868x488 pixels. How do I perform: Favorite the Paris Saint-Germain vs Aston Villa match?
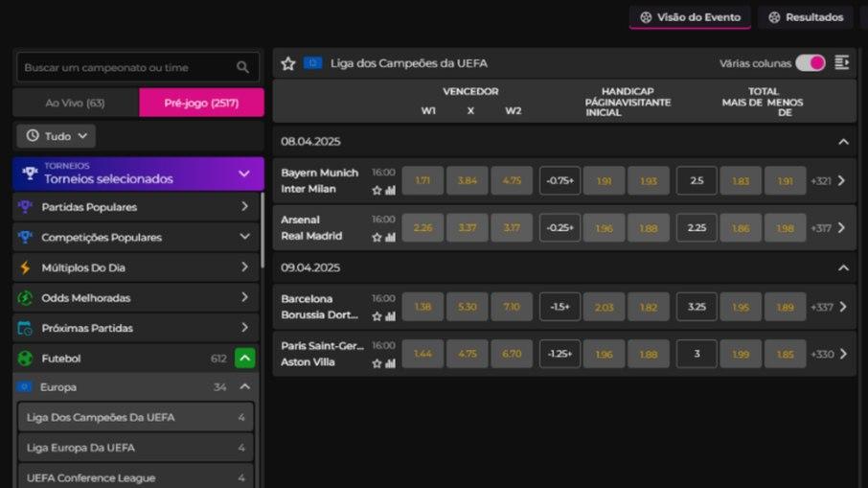click(377, 364)
